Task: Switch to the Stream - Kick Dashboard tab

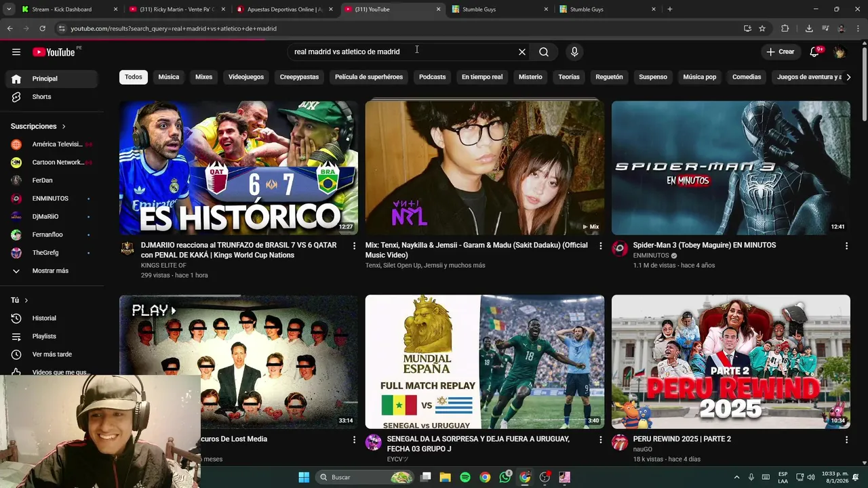Action: [69, 9]
